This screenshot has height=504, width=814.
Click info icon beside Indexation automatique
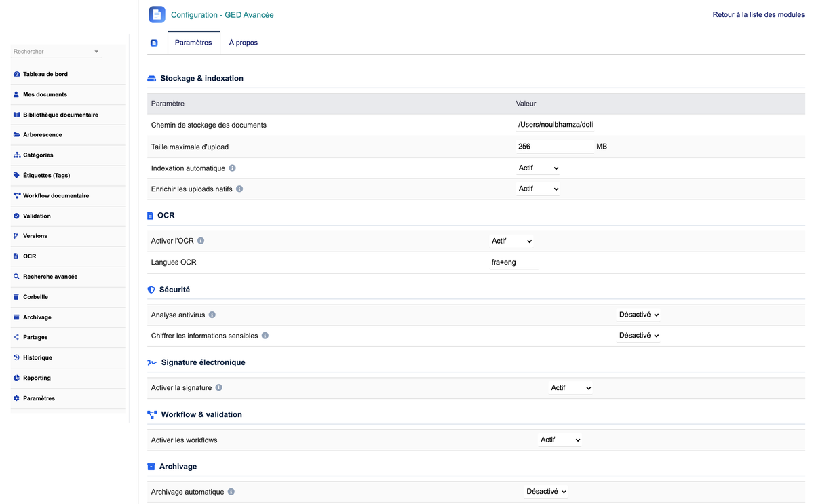(233, 168)
